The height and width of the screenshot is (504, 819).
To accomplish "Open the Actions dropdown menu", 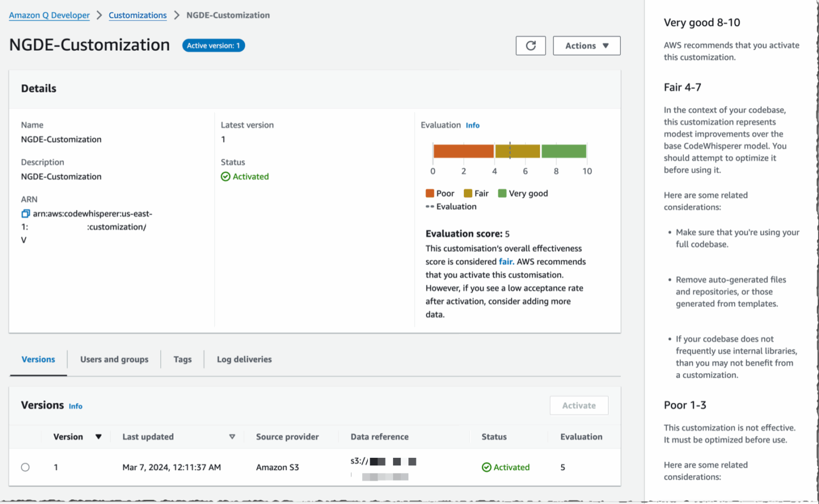I will [586, 46].
